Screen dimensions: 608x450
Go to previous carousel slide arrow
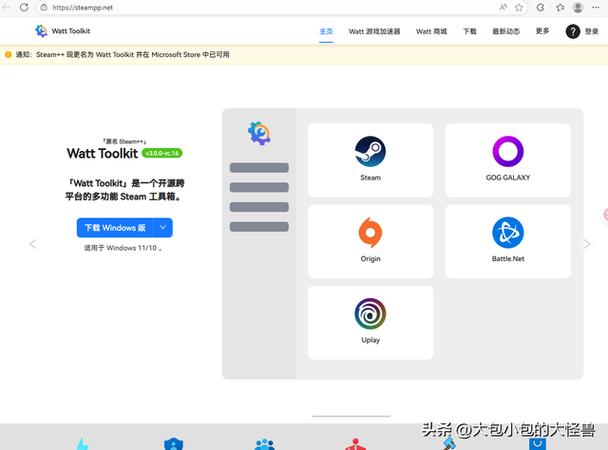33,244
